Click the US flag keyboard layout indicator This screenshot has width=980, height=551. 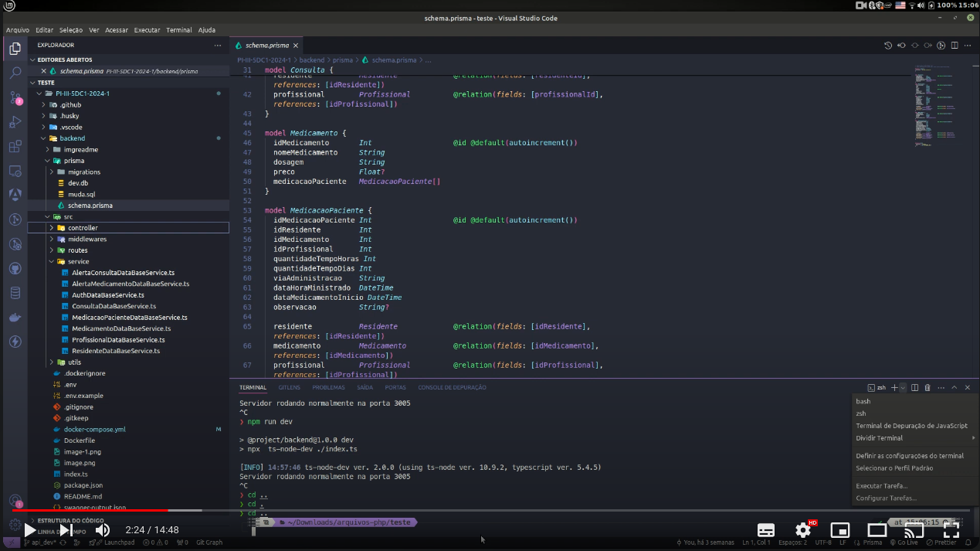(900, 5)
